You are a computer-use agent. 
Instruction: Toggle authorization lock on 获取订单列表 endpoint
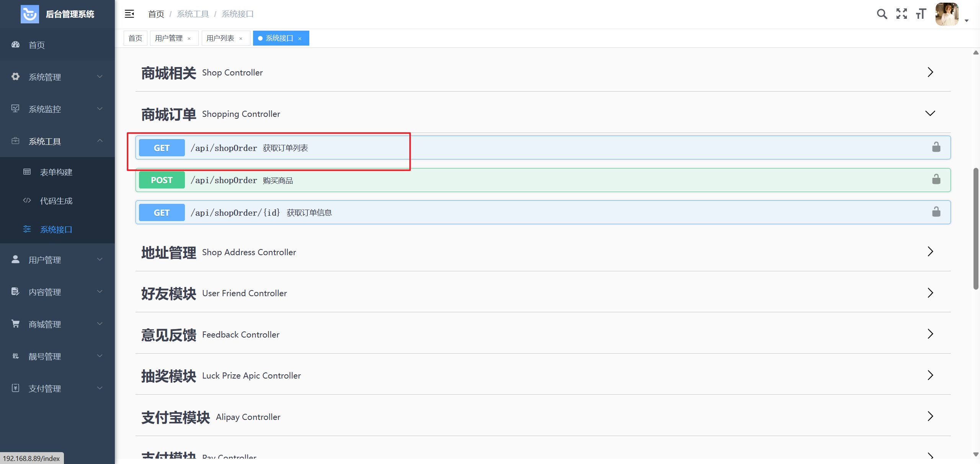pyautogui.click(x=936, y=147)
